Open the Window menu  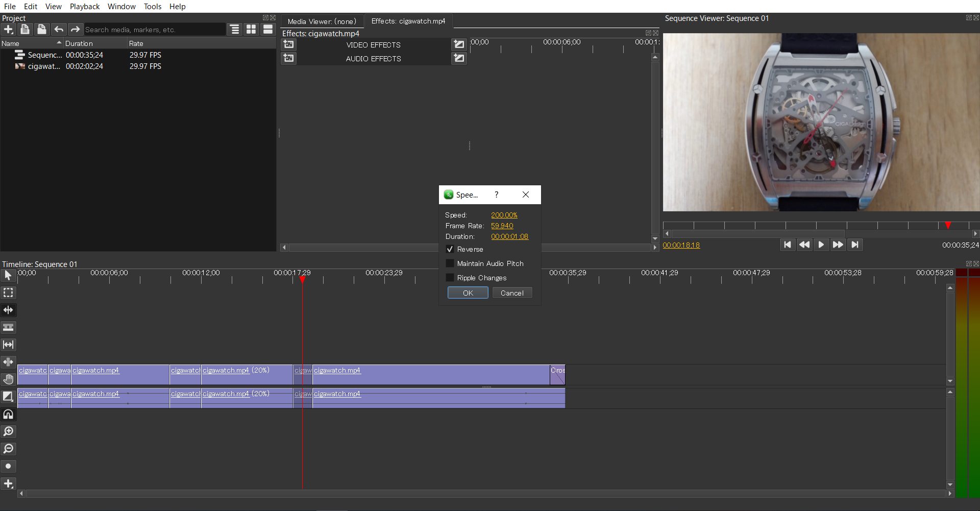(x=121, y=6)
